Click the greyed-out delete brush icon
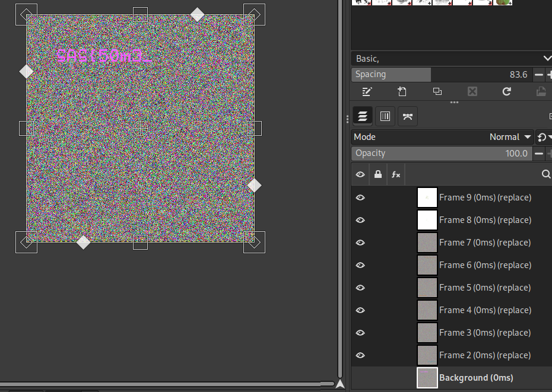Viewport: 552px width, 392px height. [x=472, y=92]
